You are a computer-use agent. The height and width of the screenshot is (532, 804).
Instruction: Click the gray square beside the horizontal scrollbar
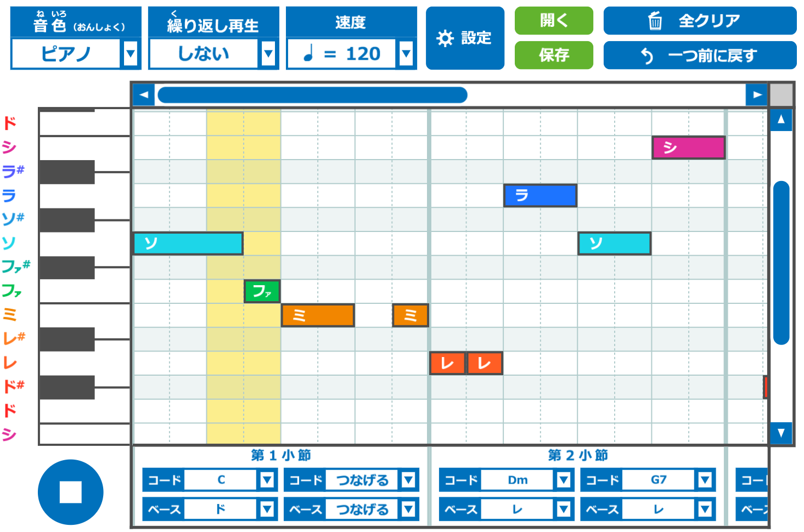coord(781,95)
